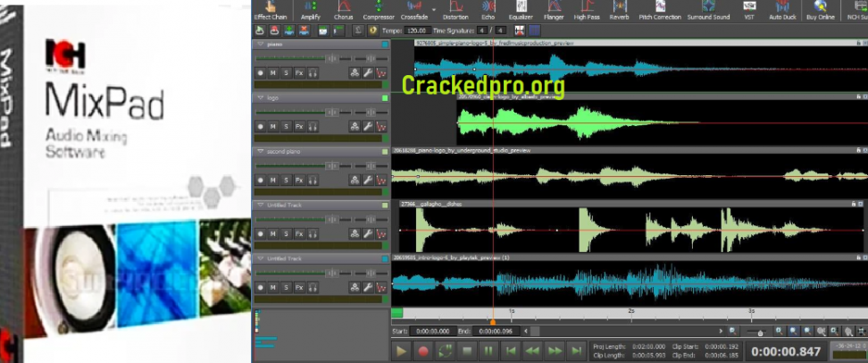Viewport: 868px width, 363px height.
Task: Apply the Reverb effect
Action: click(x=619, y=10)
